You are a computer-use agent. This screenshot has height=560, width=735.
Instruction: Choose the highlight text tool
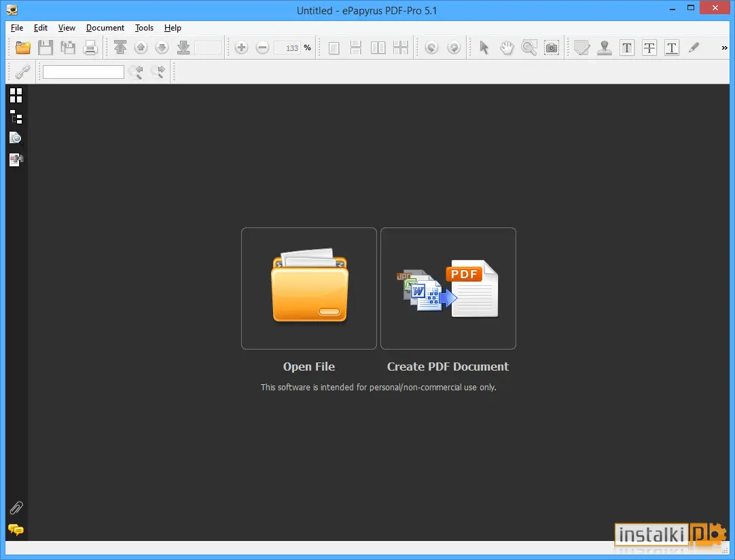[627, 48]
